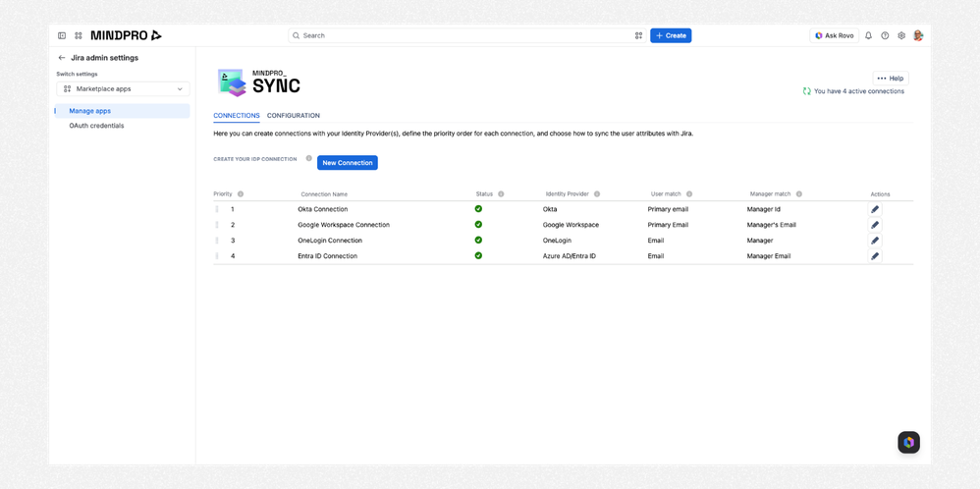Click Jira admin settings heading
This screenshot has height=489, width=980.
click(x=104, y=58)
